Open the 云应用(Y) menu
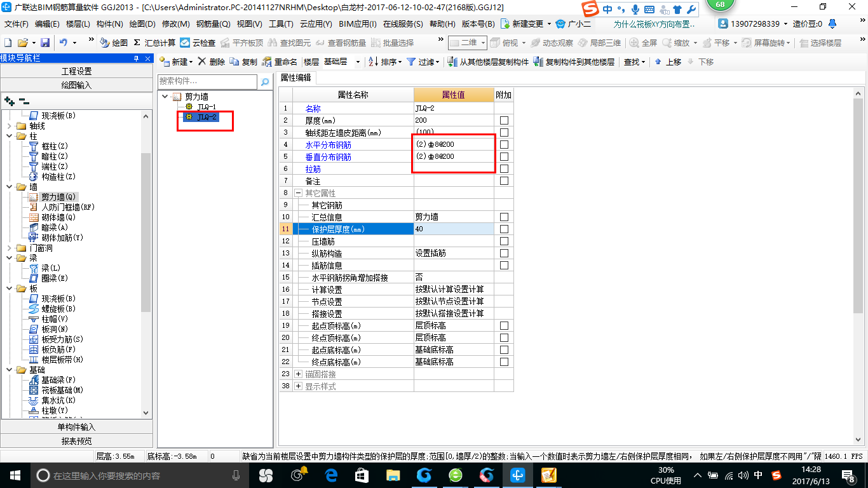 [316, 24]
